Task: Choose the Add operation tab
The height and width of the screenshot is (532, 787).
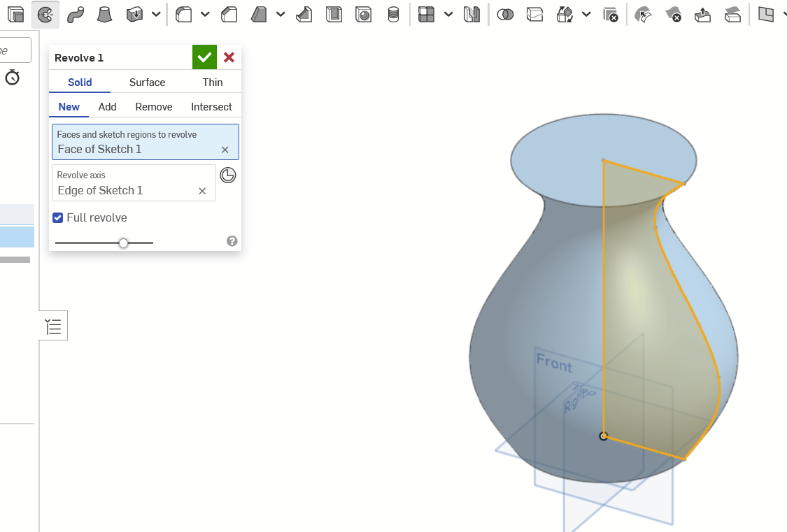Action: tap(108, 107)
